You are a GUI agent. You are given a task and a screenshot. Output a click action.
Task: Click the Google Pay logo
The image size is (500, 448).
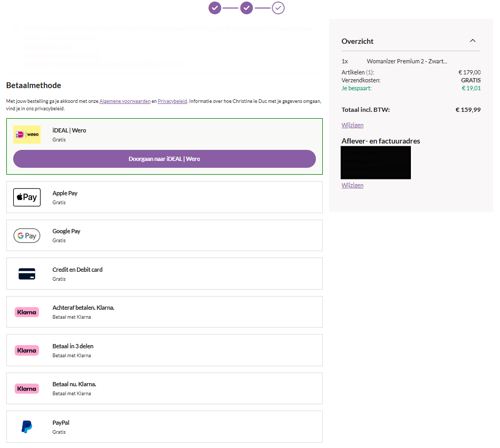click(27, 236)
